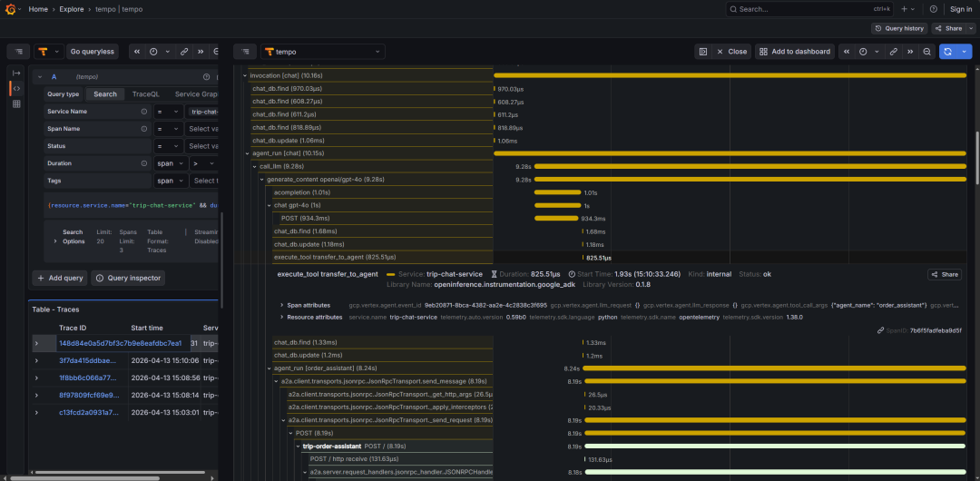Go to Explore breadcrumb
This screenshot has width=980, height=481.
coord(72,9)
